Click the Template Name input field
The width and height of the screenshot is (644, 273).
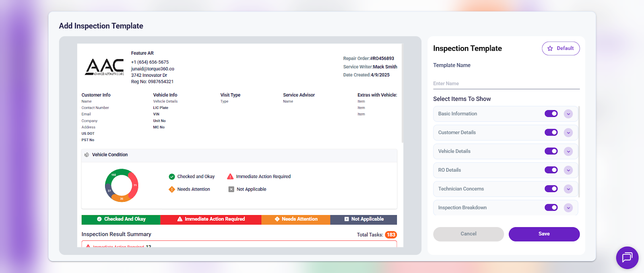(506, 84)
